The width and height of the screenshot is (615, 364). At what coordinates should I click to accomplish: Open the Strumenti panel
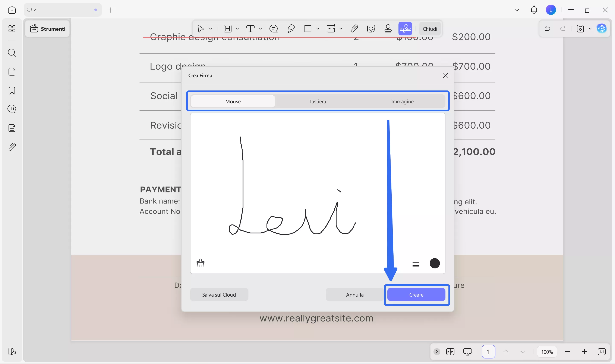(x=47, y=29)
